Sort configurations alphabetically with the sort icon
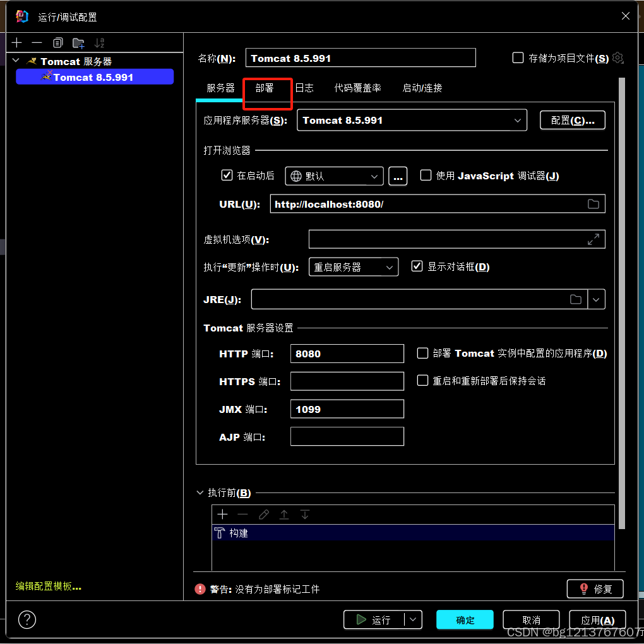 click(98, 42)
